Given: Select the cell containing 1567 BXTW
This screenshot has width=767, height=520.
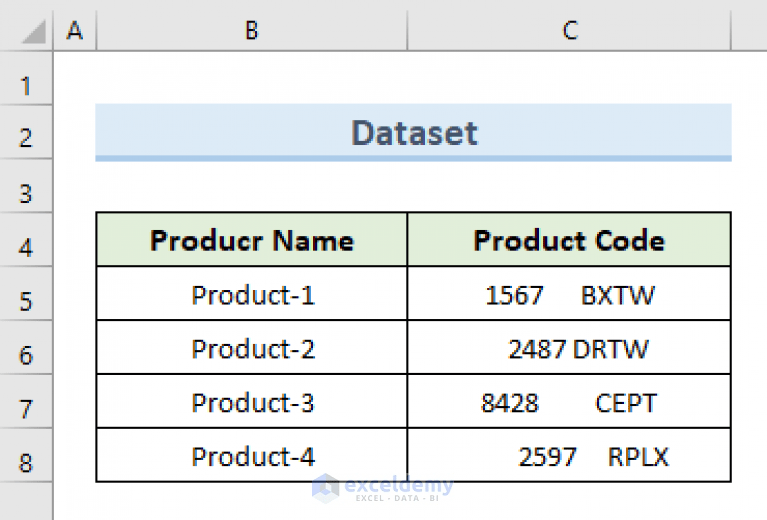Looking at the screenshot, I should tap(569, 294).
